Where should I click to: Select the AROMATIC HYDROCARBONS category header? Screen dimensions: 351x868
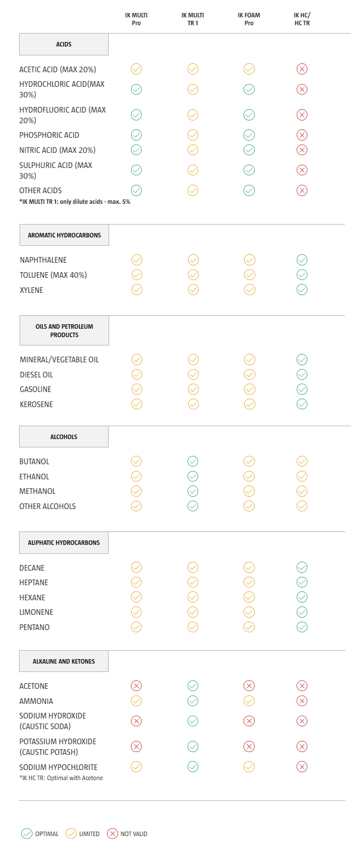64,235
